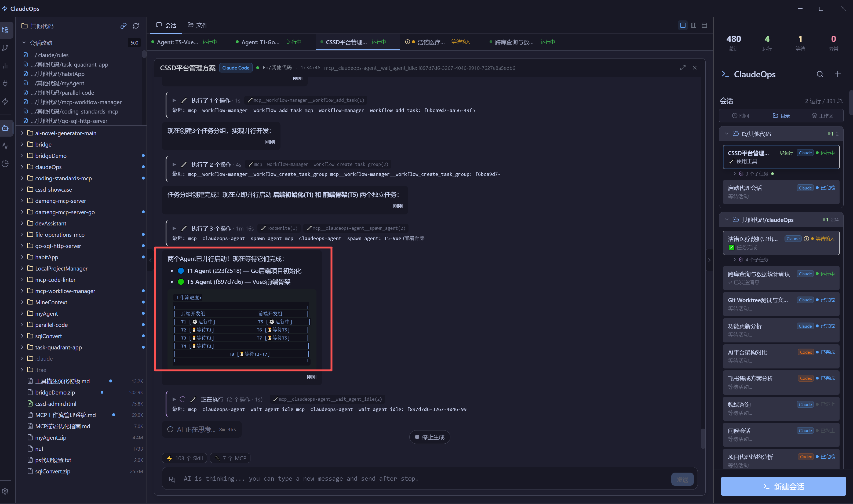Expand the 执行了 3 个操作 details
Viewport: 853px width, 504px height.
(174, 229)
